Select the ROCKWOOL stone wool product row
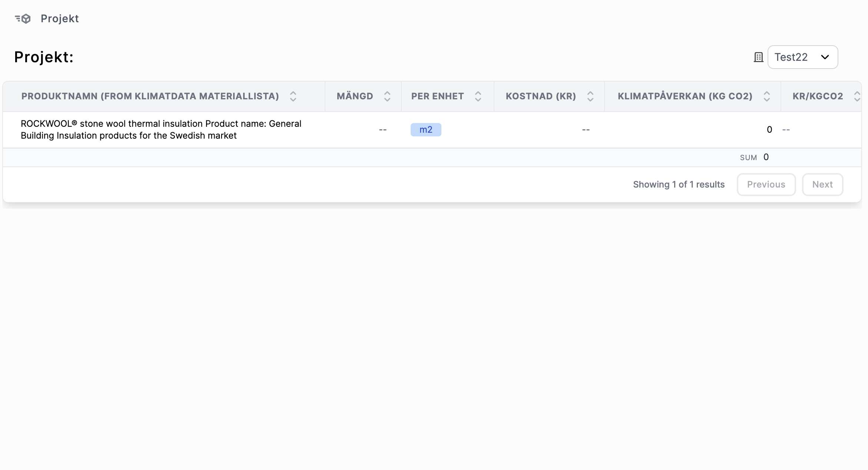 (x=161, y=130)
